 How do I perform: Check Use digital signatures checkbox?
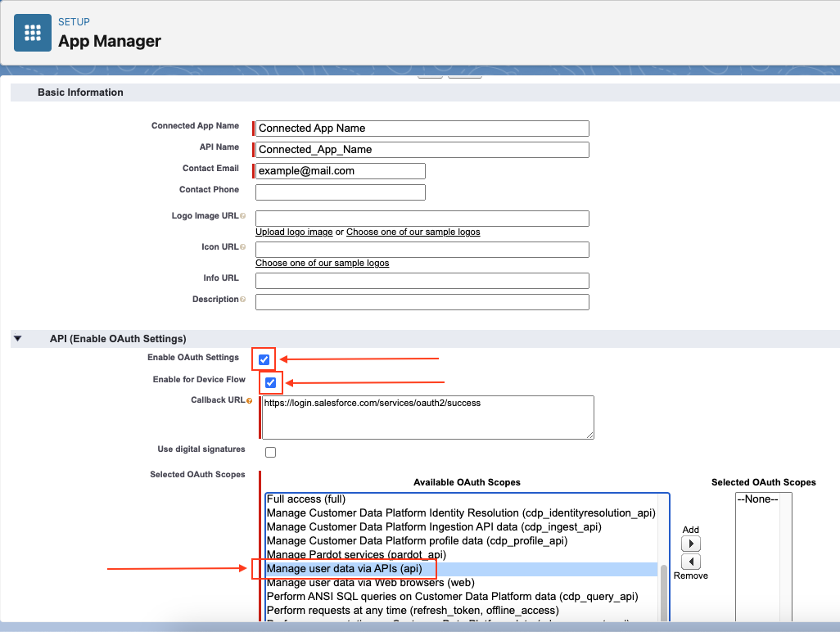(270, 452)
